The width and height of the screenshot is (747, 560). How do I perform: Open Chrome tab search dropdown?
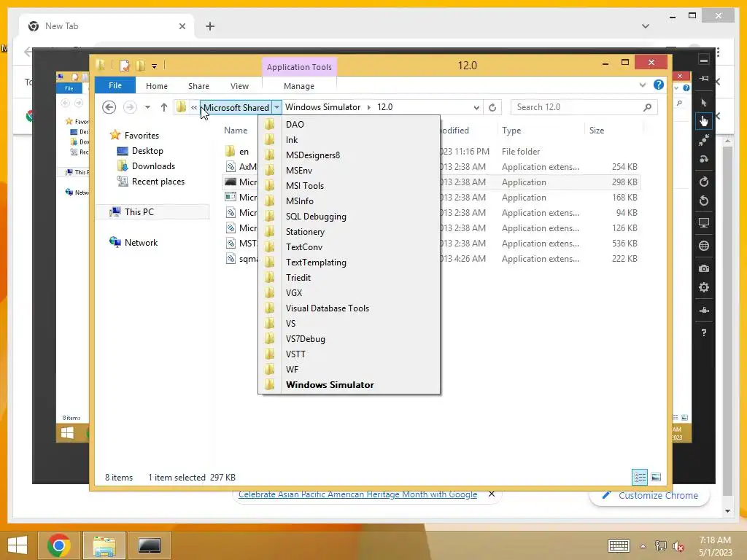(646, 26)
